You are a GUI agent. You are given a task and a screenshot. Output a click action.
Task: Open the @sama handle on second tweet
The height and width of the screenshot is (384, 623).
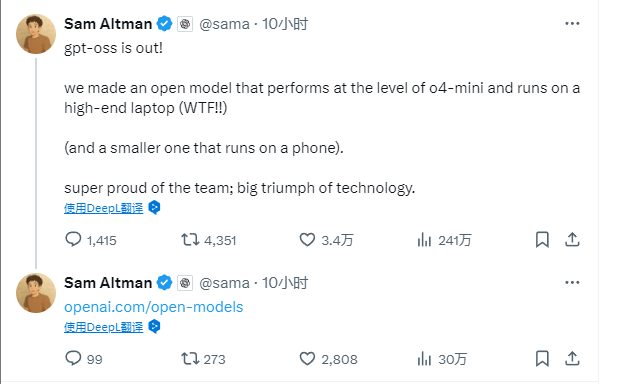click(x=224, y=283)
